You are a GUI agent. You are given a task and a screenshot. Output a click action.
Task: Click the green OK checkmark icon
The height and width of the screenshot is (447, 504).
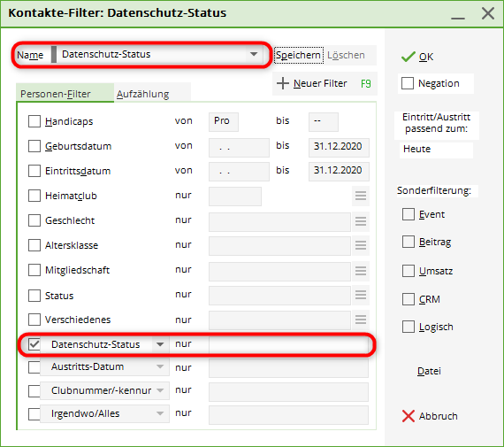coord(409,57)
